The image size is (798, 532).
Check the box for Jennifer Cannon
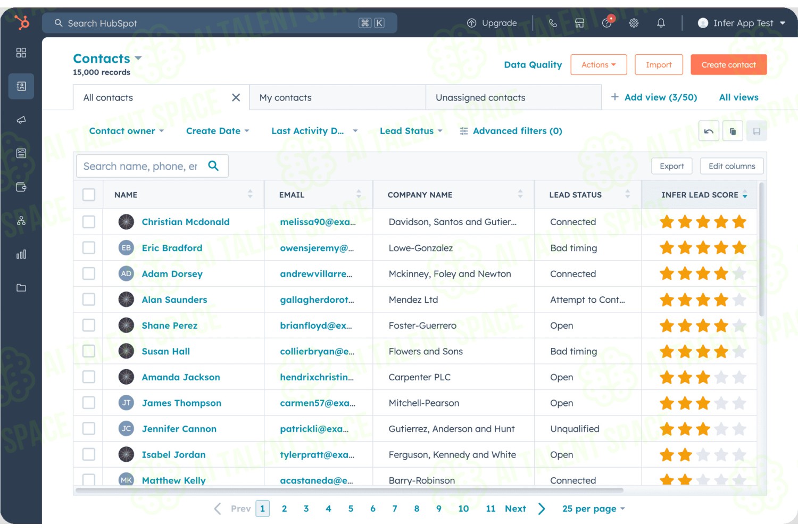pos(89,429)
